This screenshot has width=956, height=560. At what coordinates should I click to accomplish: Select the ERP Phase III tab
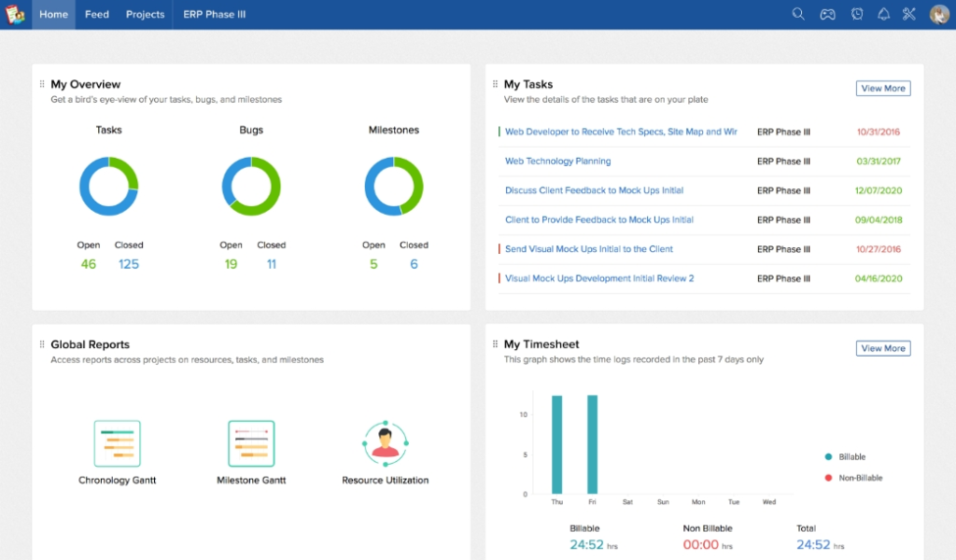click(214, 14)
